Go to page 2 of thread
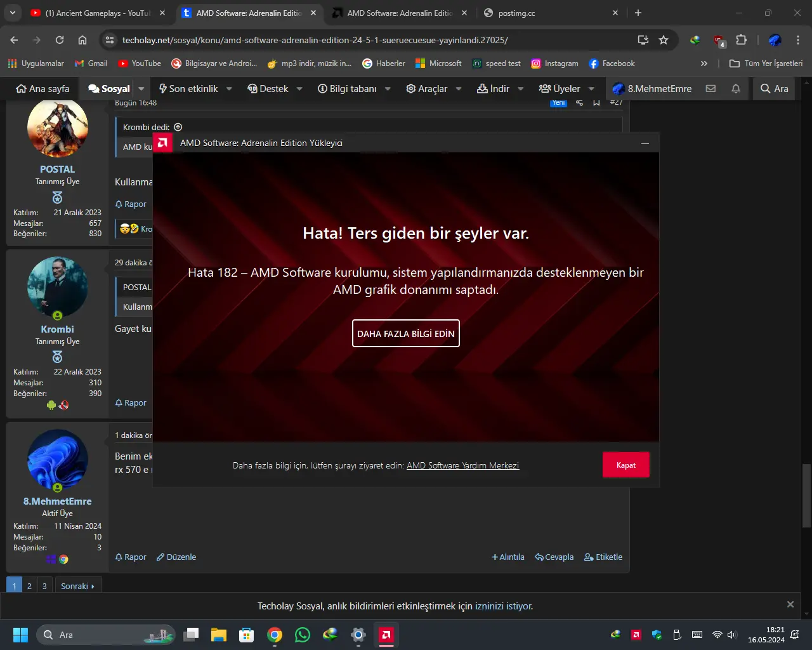Screen dimensions: 812x650 (29, 585)
